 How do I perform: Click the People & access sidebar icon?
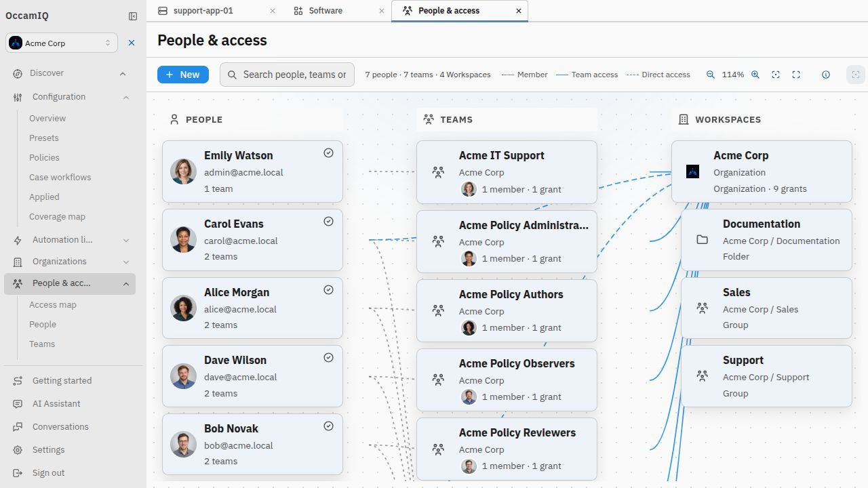click(18, 283)
